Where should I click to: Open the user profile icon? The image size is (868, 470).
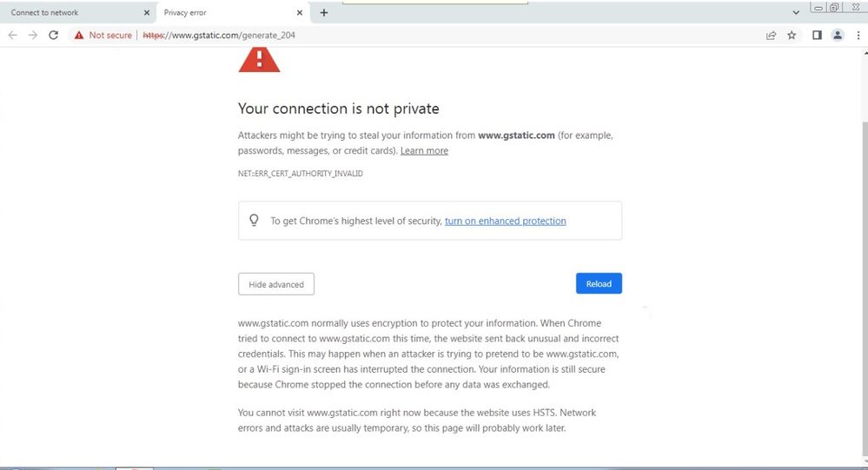[x=838, y=36]
